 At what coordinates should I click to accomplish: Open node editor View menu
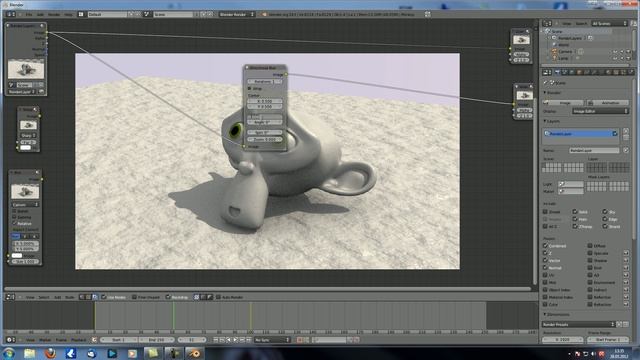[30, 297]
